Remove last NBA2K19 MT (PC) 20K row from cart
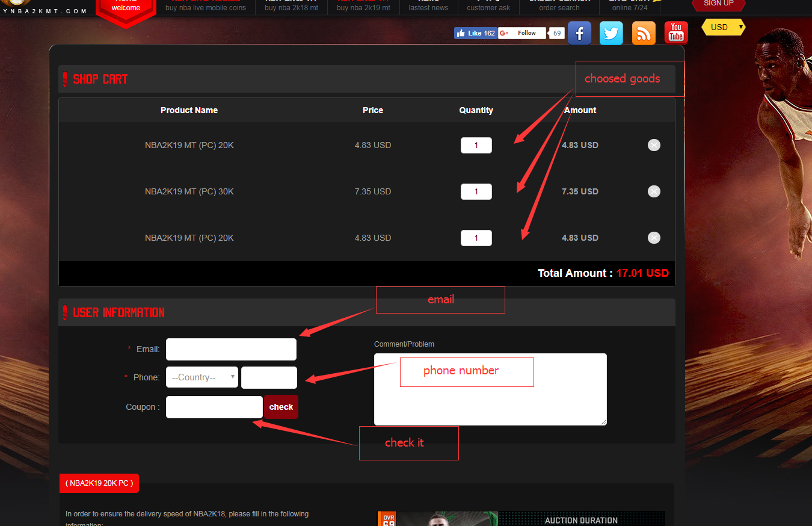Viewport: 812px width, 526px height. tap(654, 238)
